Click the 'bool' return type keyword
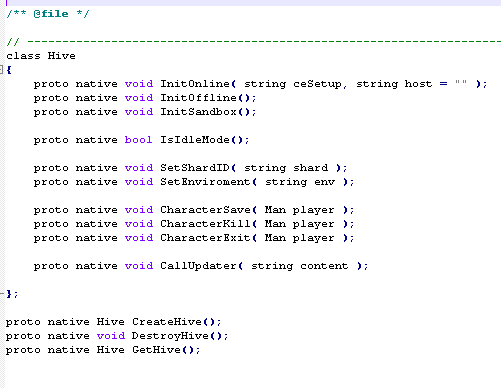Image resolution: width=501 pixels, height=388 pixels. (138, 140)
